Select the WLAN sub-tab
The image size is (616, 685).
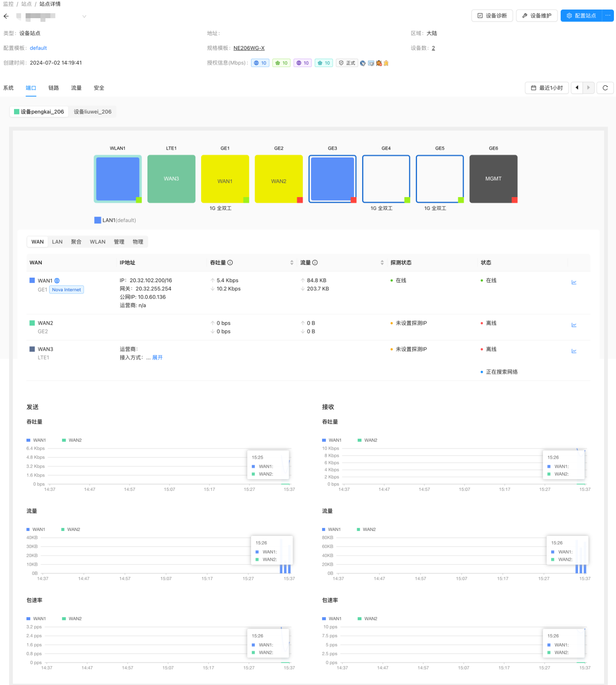tap(98, 242)
